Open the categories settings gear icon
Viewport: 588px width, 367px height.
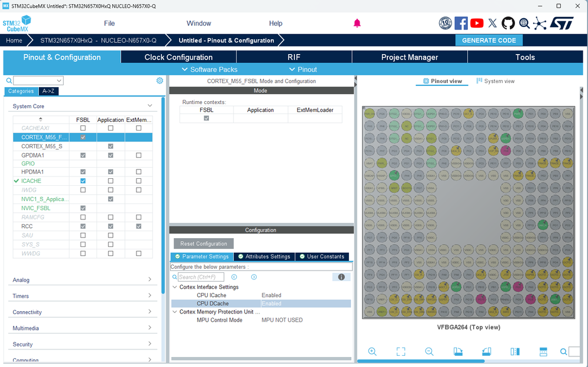coord(160,81)
